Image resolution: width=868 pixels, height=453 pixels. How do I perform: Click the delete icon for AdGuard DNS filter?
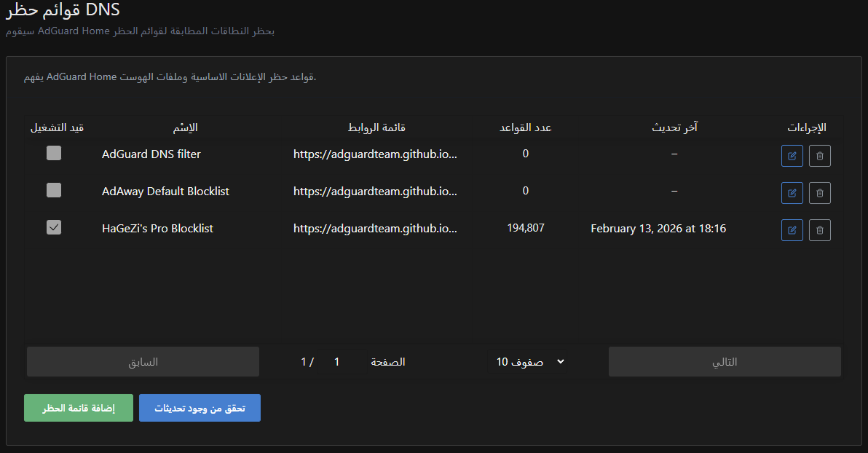point(819,155)
